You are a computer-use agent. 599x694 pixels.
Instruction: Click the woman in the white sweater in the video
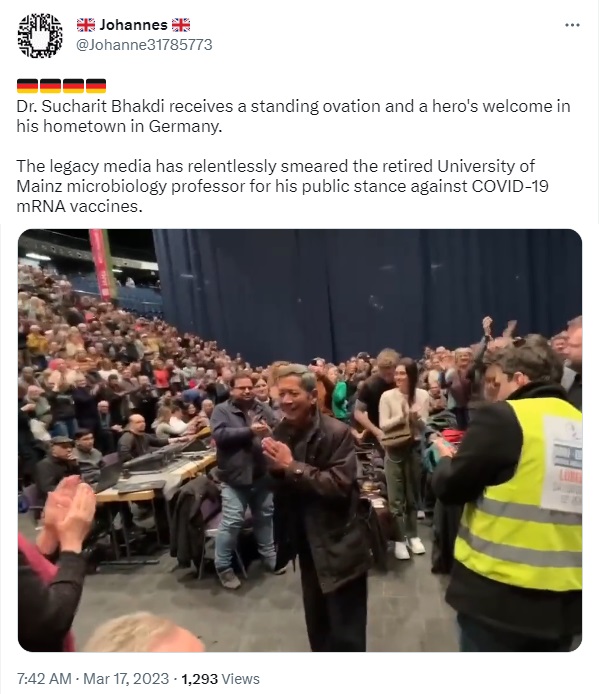(x=403, y=458)
